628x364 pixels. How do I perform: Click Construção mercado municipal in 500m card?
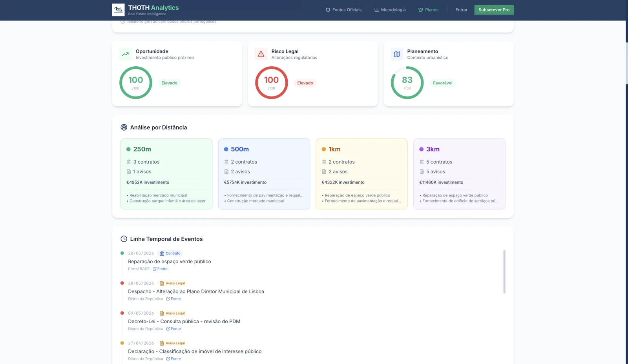coord(254,201)
